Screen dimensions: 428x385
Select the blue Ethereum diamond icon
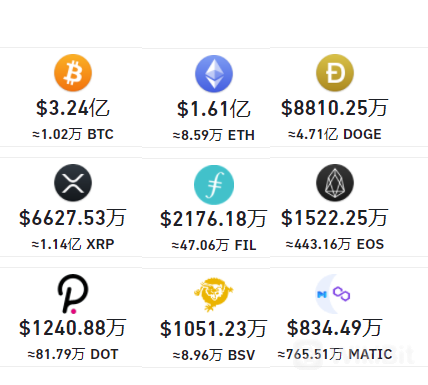click(x=214, y=74)
